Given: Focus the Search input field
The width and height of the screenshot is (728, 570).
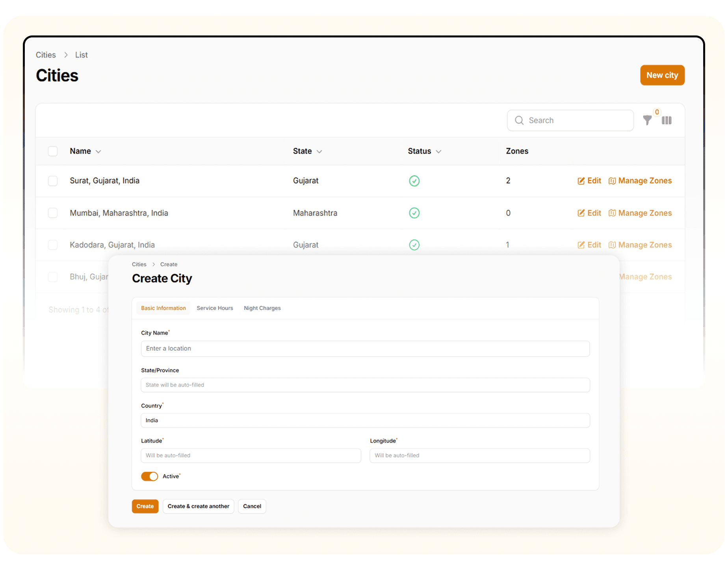Looking at the screenshot, I should [x=570, y=120].
